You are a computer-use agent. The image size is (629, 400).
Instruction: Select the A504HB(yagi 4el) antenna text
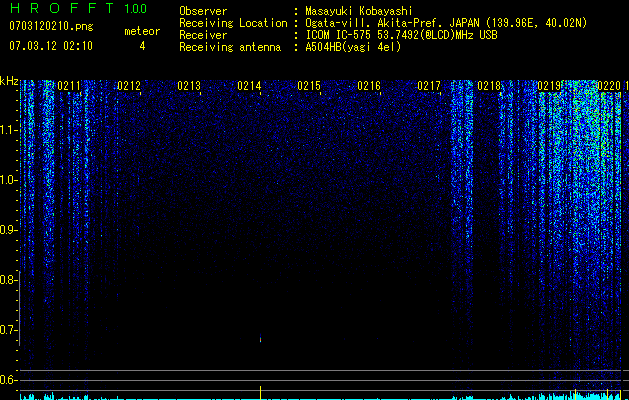[353, 47]
